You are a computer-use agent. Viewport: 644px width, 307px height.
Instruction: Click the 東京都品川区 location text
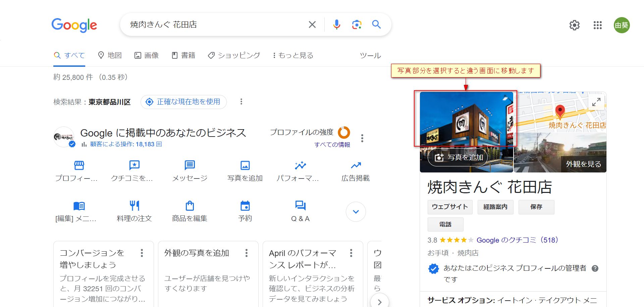[110, 102]
